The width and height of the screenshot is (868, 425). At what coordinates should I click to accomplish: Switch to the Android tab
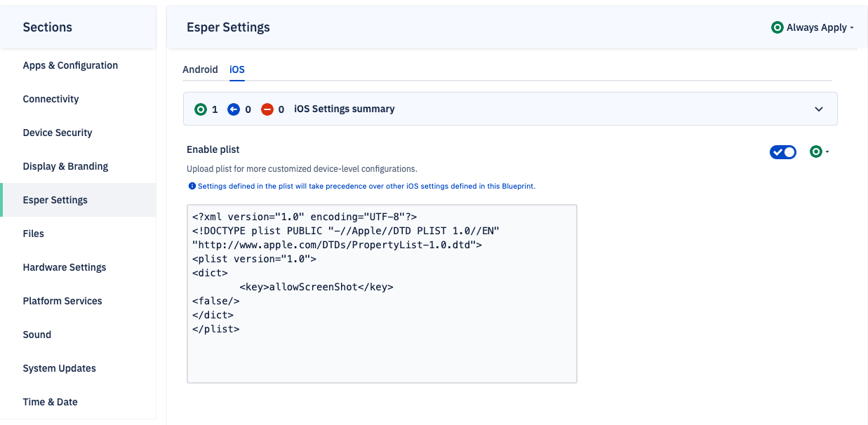(200, 69)
